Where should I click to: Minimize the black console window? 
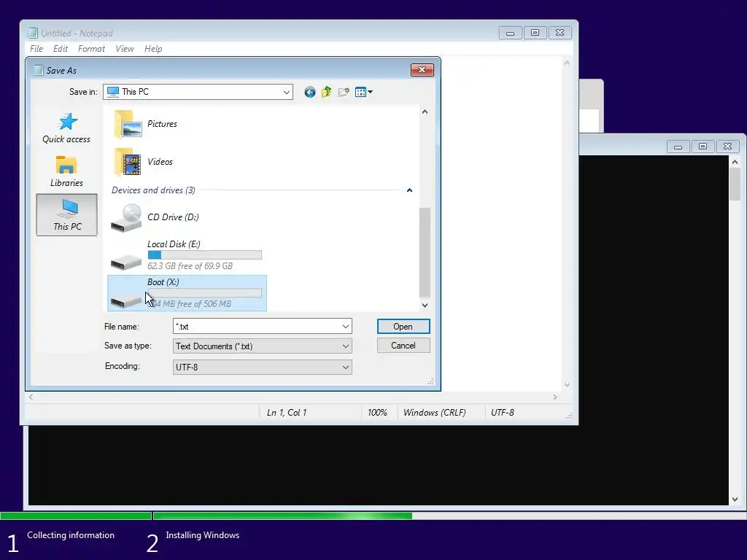678,147
